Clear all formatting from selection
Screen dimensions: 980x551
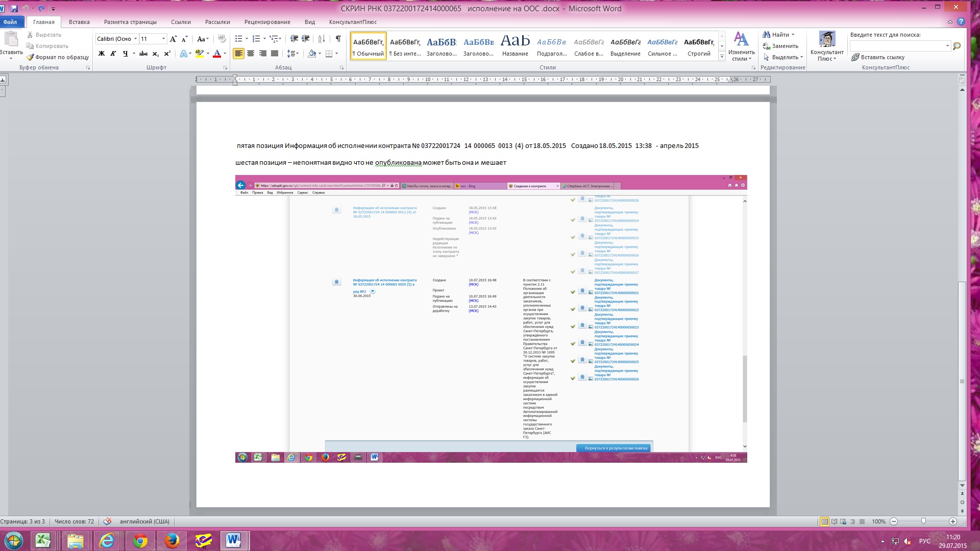(222, 39)
